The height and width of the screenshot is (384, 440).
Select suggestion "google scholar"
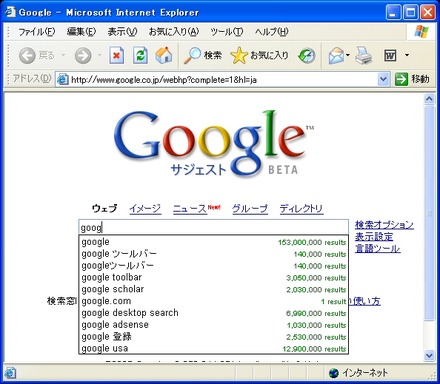pyautogui.click(x=214, y=289)
